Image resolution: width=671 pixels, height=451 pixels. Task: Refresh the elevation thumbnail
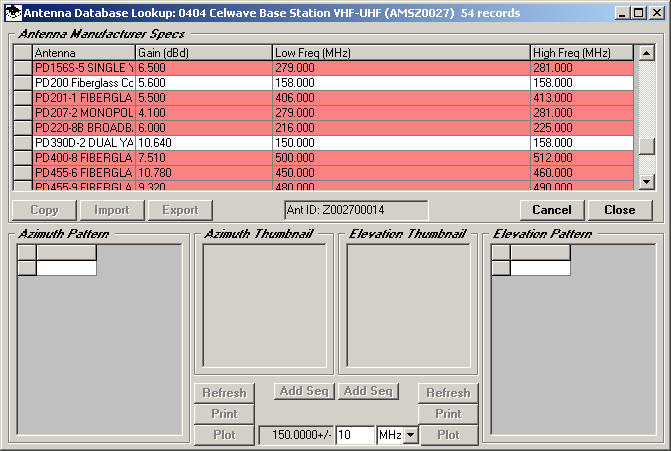[448, 393]
